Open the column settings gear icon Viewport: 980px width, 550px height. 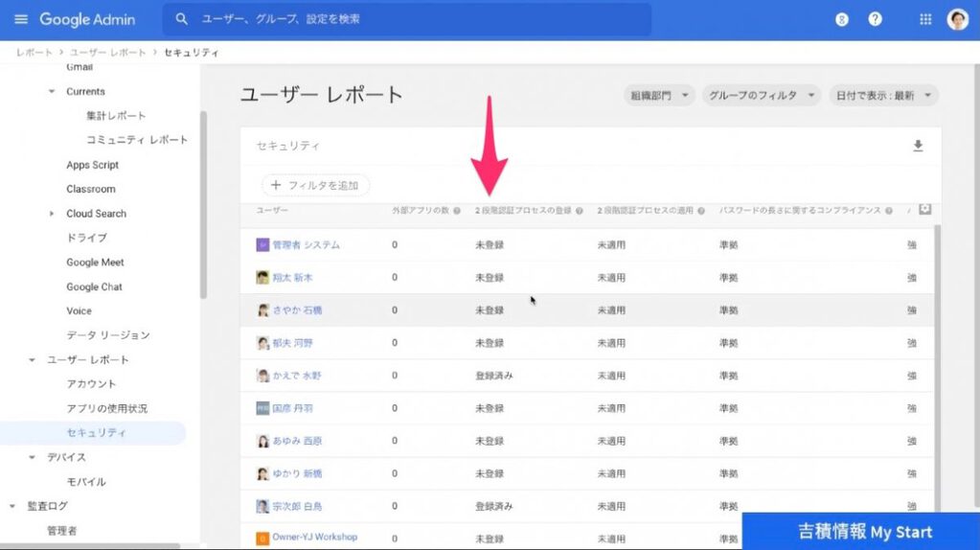[x=925, y=210]
